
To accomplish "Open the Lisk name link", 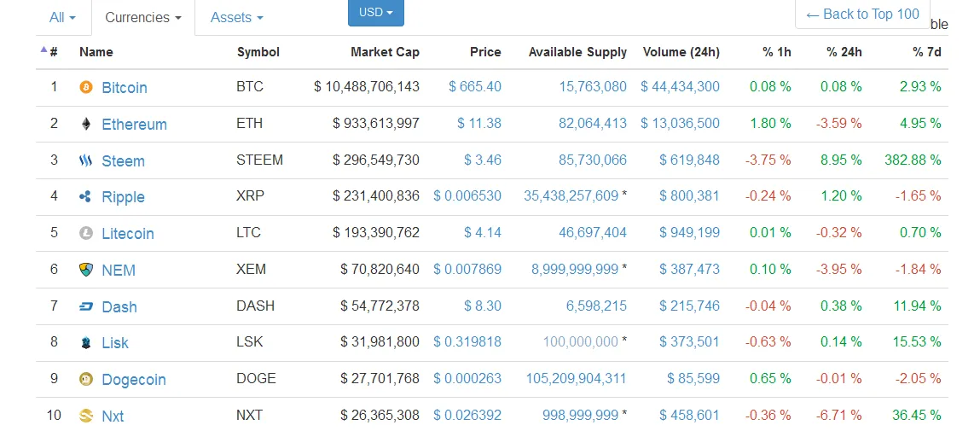I will tap(115, 343).
